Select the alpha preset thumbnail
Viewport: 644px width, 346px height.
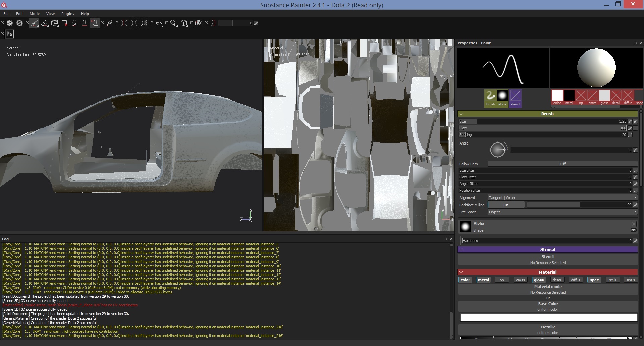click(502, 98)
